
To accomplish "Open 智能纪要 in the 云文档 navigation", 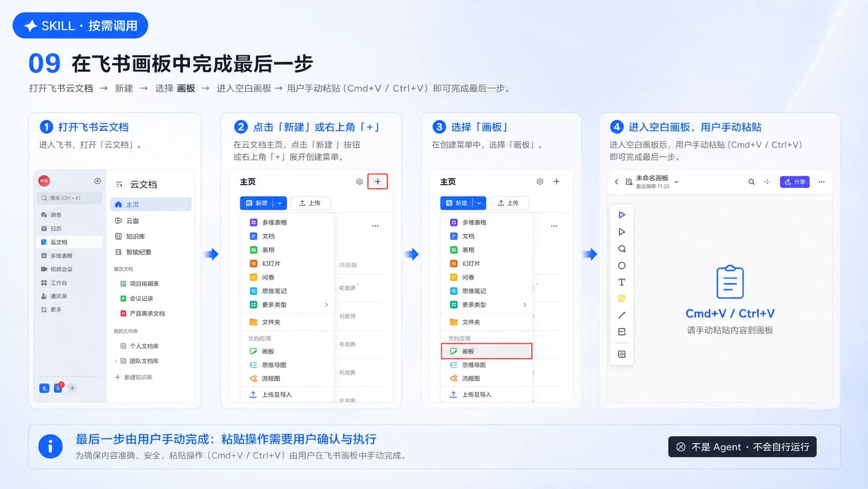I will pos(133,252).
